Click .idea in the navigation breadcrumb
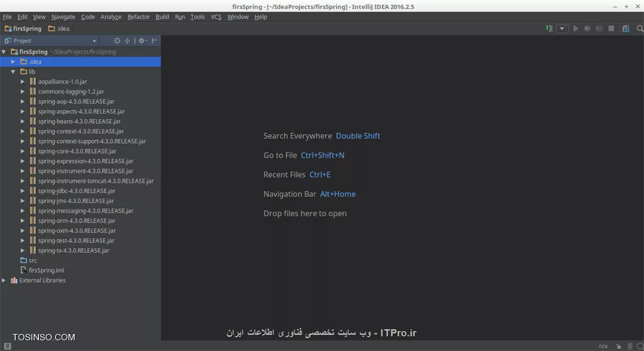 [x=59, y=28]
